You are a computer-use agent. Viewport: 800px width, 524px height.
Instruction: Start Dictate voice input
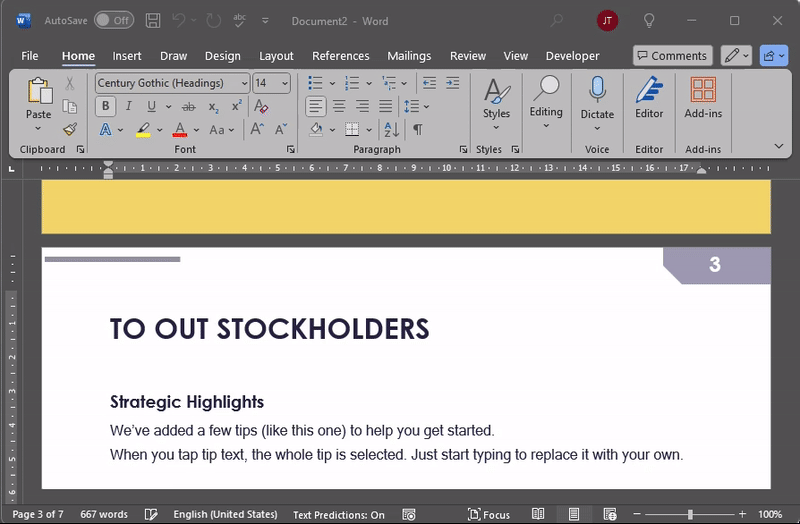tap(597, 103)
